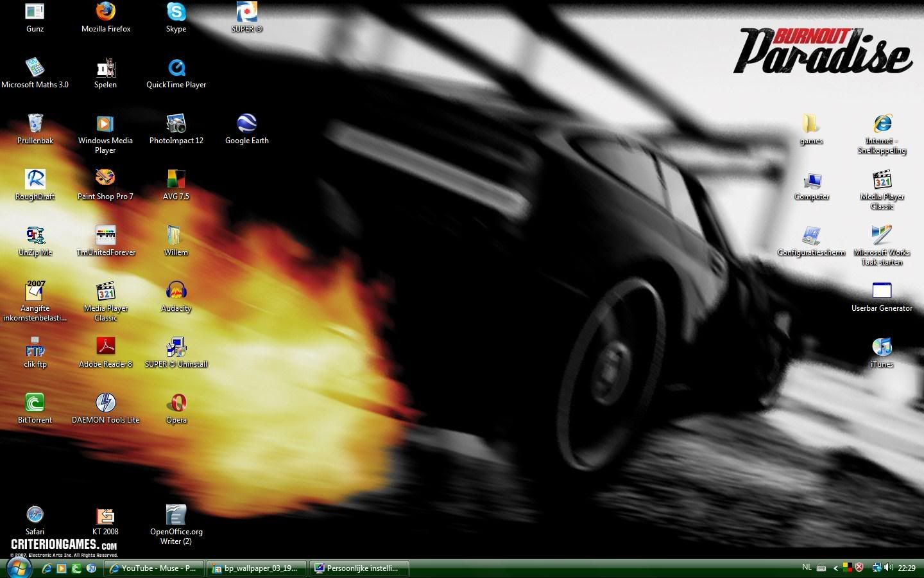Open the Skype shortcut

tap(176, 17)
